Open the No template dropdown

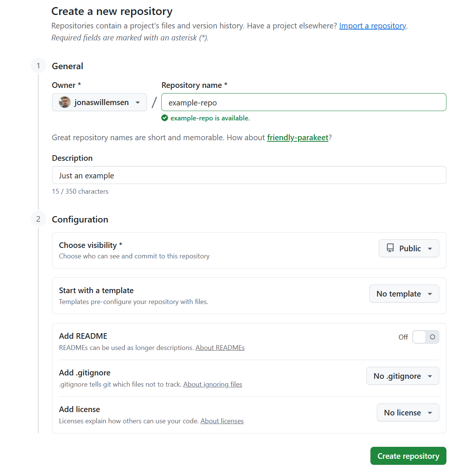click(404, 294)
